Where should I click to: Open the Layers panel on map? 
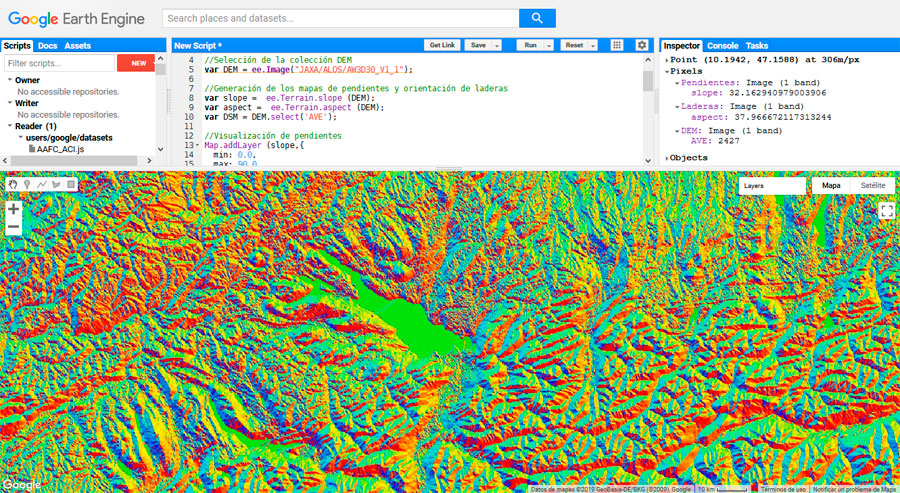pos(771,186)
